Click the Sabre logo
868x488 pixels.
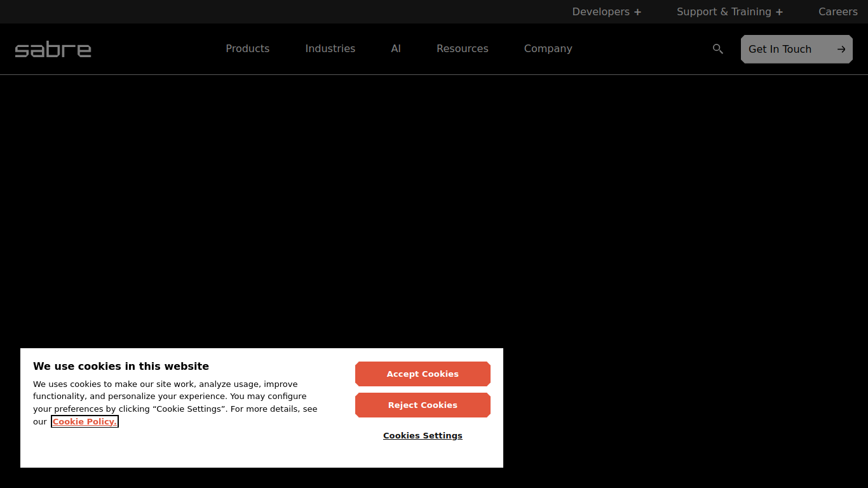[53, 50]
